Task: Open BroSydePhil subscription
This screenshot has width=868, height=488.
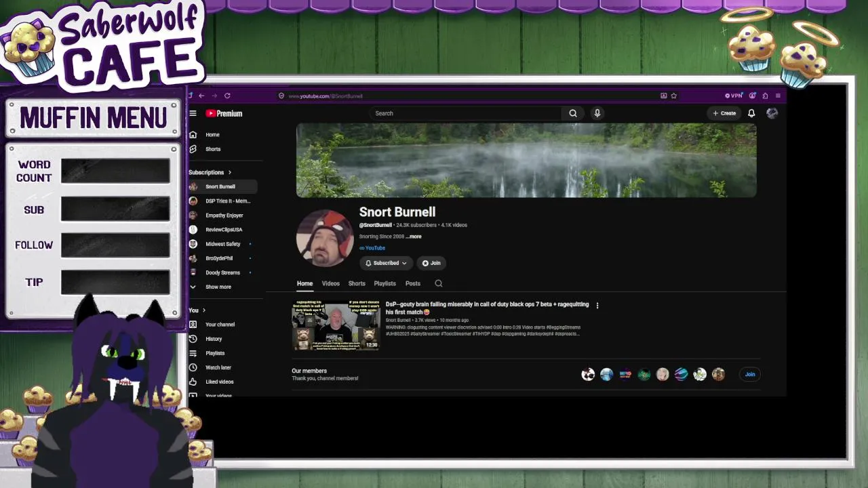Action: tap(219, 258)
